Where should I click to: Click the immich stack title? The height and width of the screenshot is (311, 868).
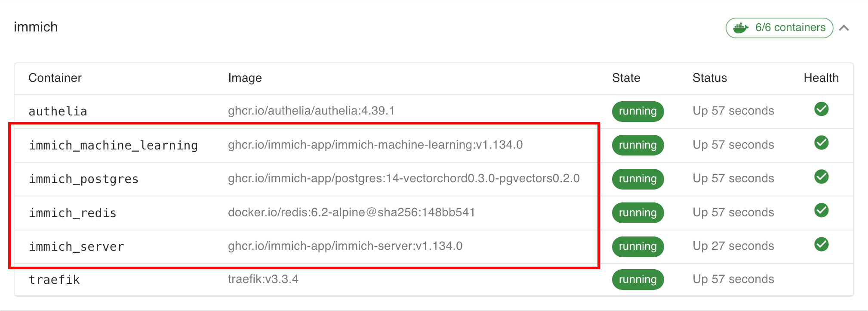[x=36, y=27]
